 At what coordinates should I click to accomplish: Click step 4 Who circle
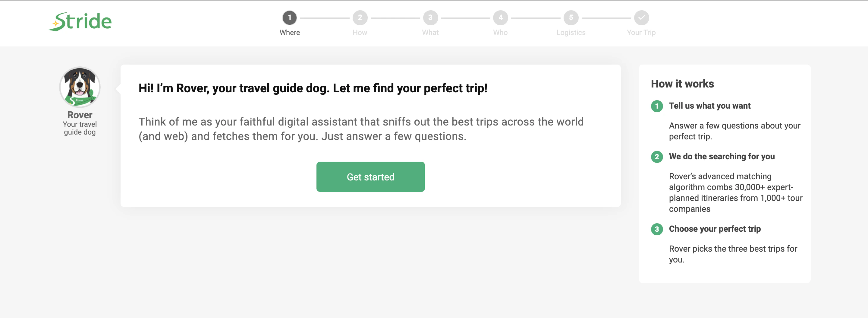[x=500, y=18]
